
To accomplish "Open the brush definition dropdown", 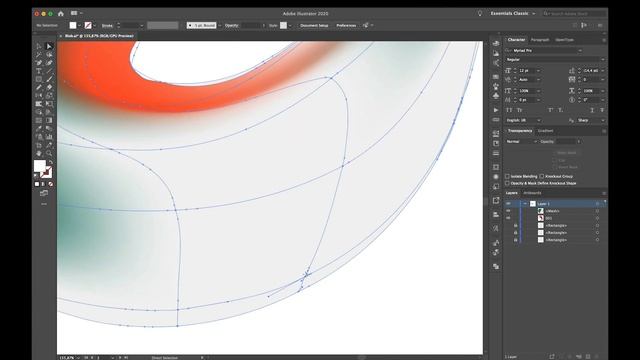I will [x=220, y=25].
